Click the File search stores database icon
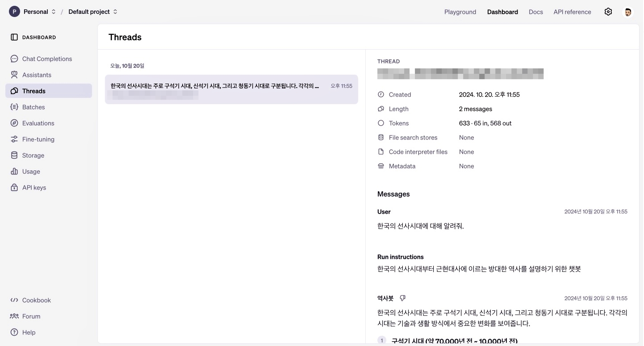Image resolution: width=644 pixels, height=346 pixels. click(x=381, y=137)
